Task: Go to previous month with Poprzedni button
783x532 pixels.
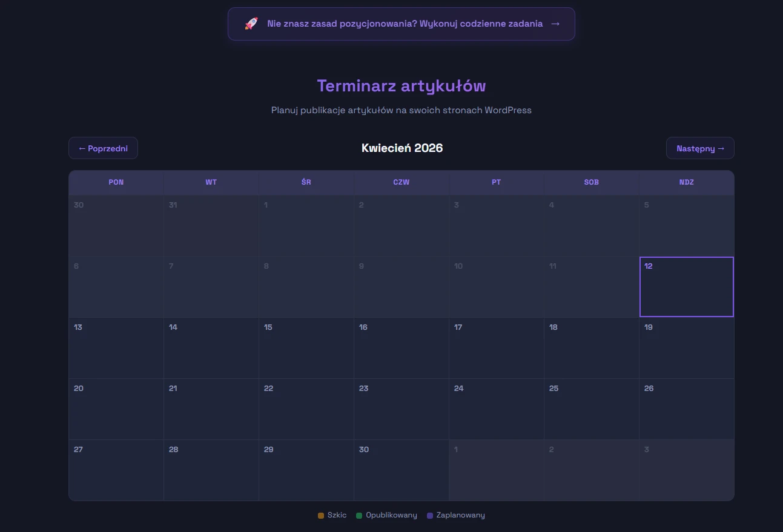Action: (103, 148)
